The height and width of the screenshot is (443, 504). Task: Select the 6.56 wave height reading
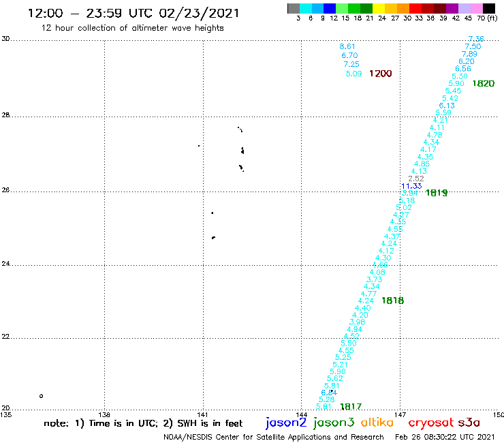pyautogui.click(x=463, y=69)
